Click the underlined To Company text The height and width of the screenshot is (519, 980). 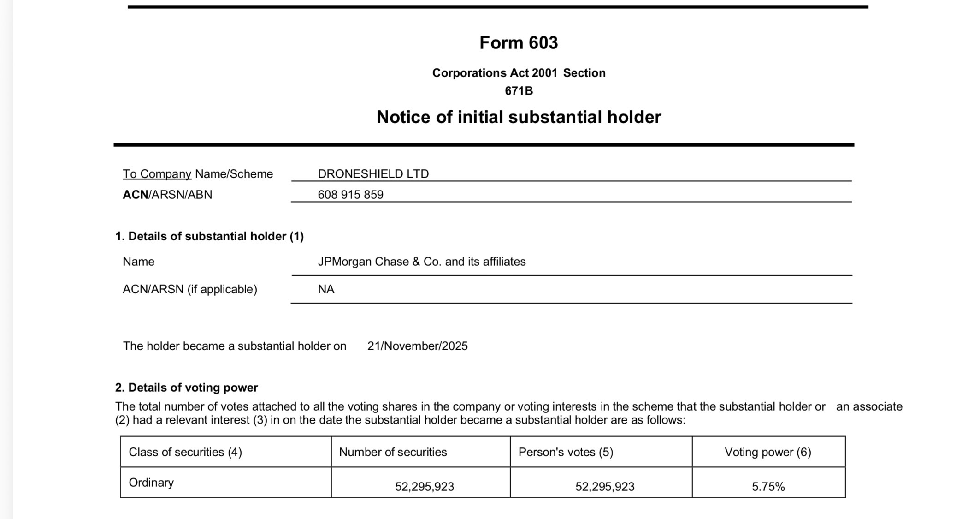[157, 174]
